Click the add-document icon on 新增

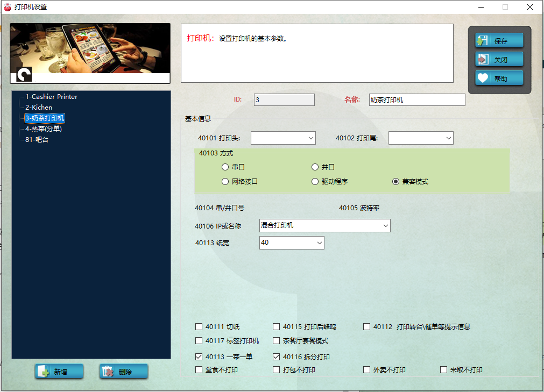coord(43,371)
